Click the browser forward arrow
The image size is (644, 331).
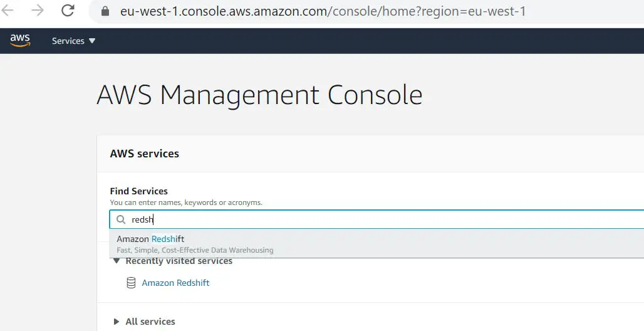coord(38,11)
